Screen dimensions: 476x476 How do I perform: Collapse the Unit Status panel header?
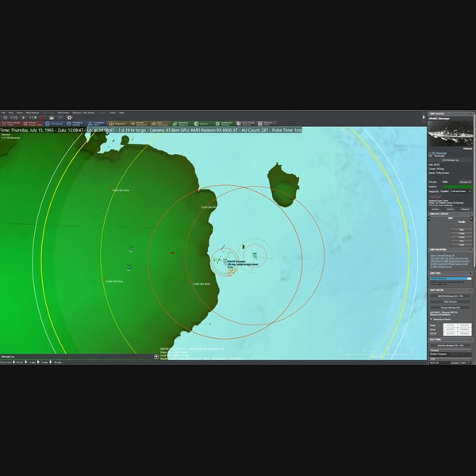click(470, 113)
